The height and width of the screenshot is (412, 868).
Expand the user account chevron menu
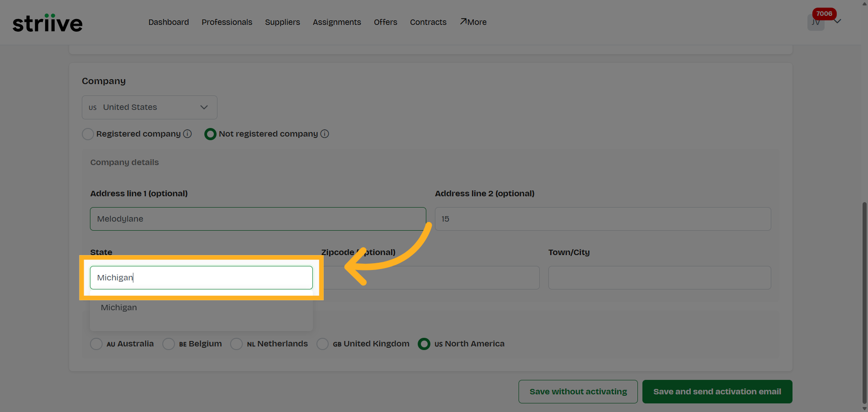[838, 21]
